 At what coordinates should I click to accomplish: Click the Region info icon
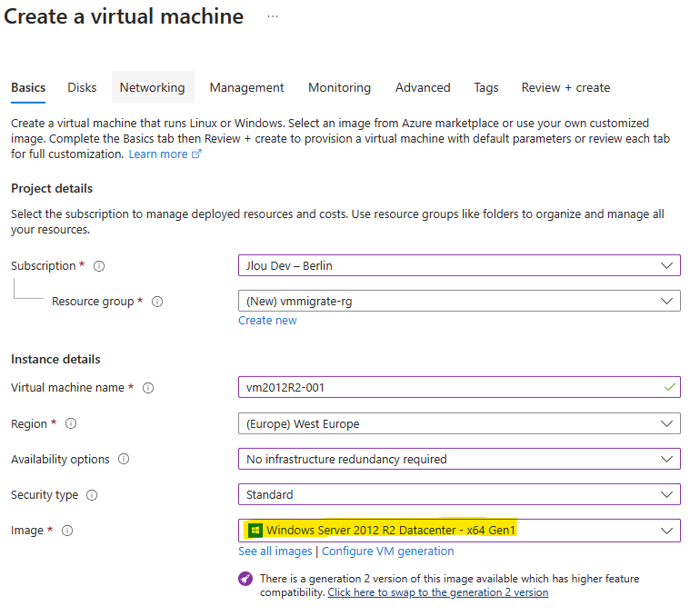point(71,423)
